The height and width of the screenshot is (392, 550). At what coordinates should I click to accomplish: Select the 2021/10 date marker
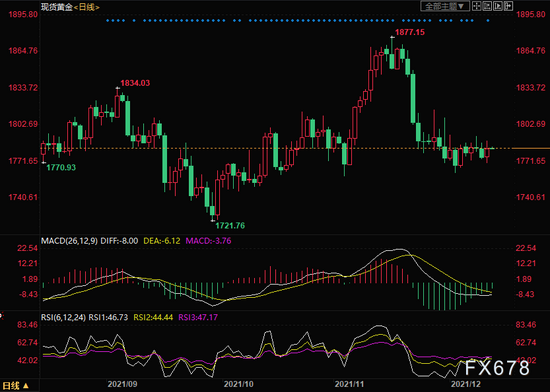[239, 384]
